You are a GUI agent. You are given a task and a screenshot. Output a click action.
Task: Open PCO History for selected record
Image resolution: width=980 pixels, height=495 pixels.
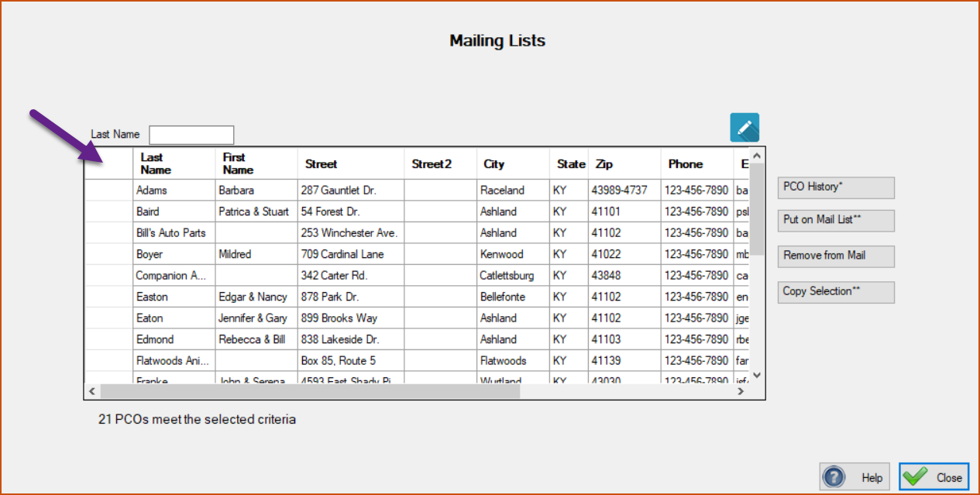coord(836,187)
